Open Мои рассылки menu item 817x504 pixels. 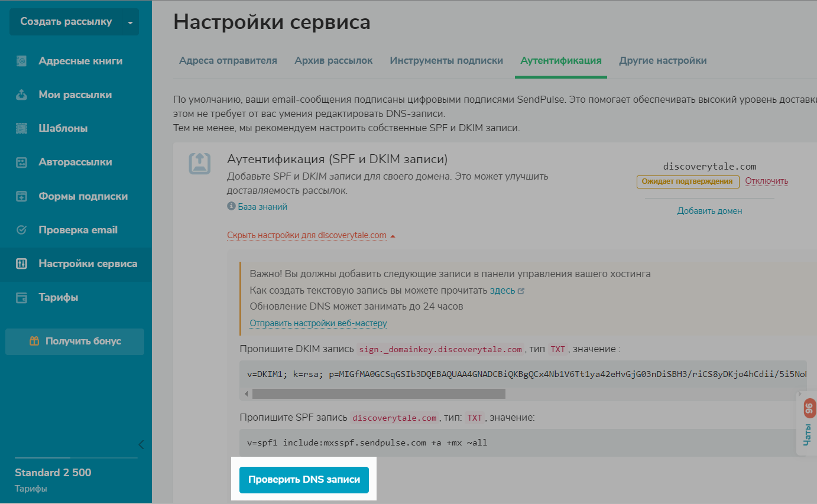point(76,95)
